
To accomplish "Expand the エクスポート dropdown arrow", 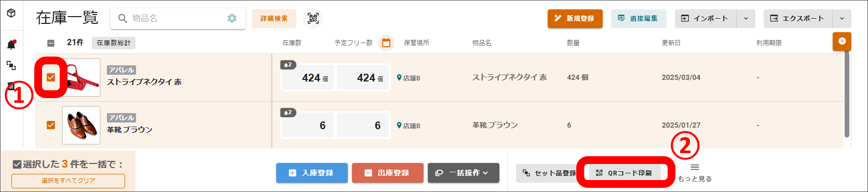I will point(842,19).
